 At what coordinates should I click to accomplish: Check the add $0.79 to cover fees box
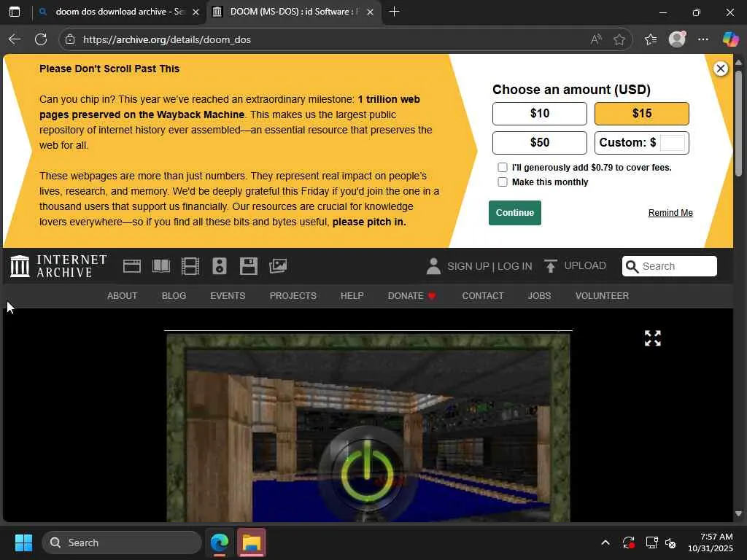pos(502,167)
